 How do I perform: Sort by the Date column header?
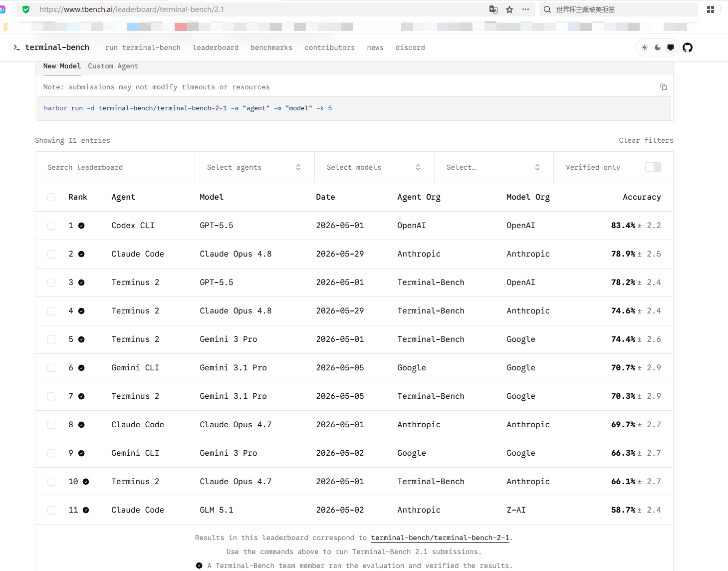click(325, 197)
